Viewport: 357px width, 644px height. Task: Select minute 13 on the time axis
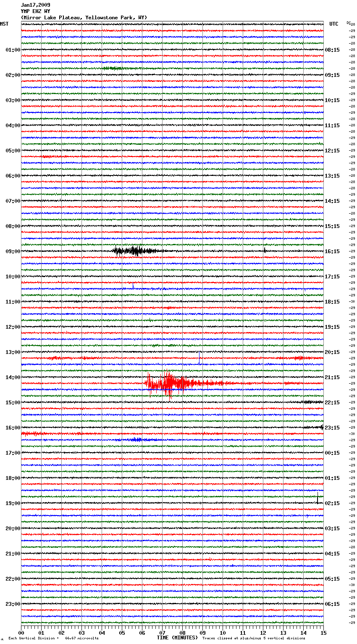click(x=283, y=633)
